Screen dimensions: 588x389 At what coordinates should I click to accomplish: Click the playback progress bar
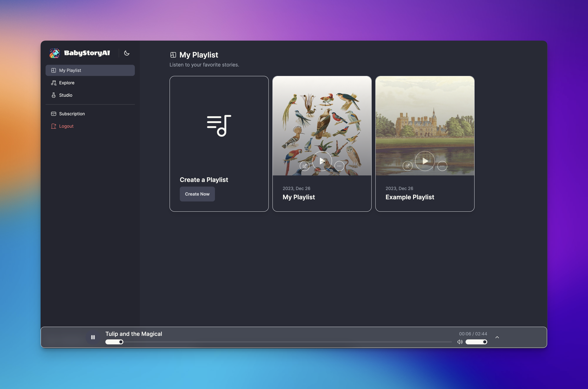278,342
